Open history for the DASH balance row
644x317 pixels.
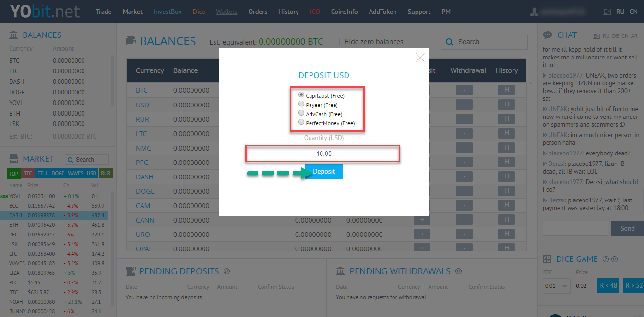point(506,176)
